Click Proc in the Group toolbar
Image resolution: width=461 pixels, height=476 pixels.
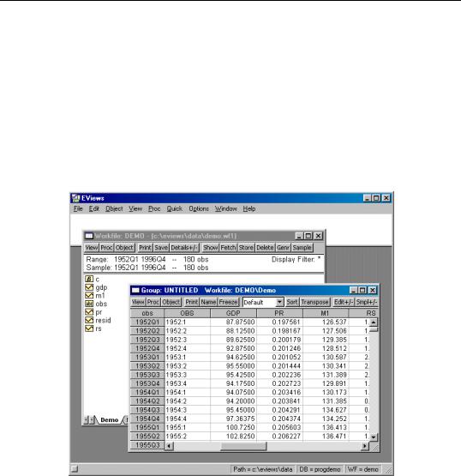pos(153,302)
